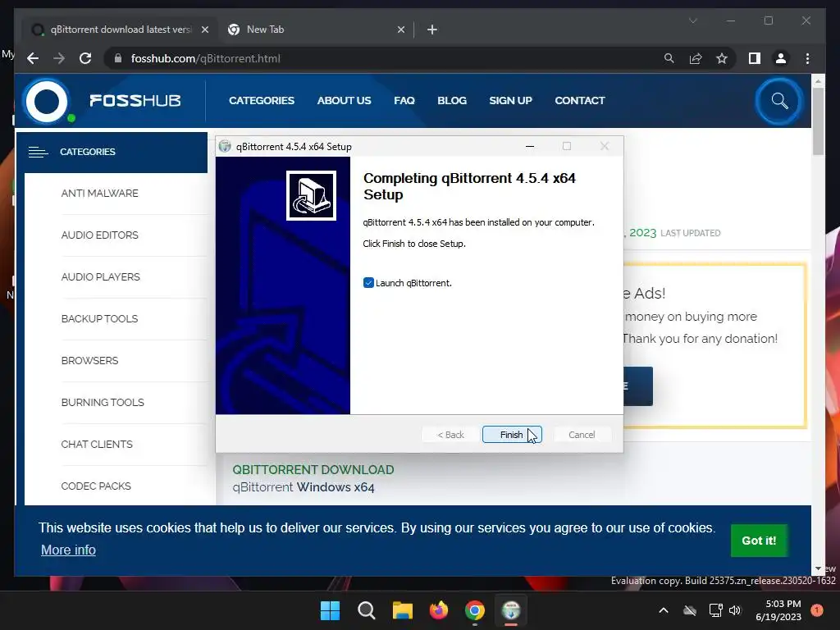Image resolution: width=840 pixels, height=630 pixels.
Task: Open Chrome from taskbar
Action: pos(475,610)
